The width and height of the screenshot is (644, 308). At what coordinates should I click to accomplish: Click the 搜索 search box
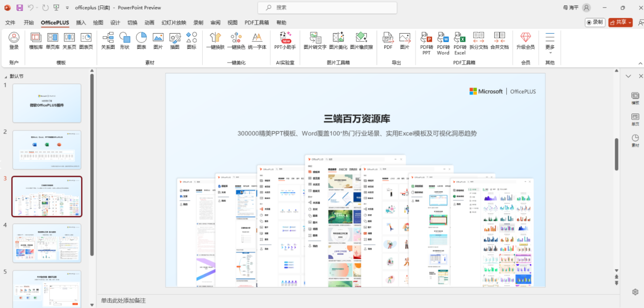[327, 8]
